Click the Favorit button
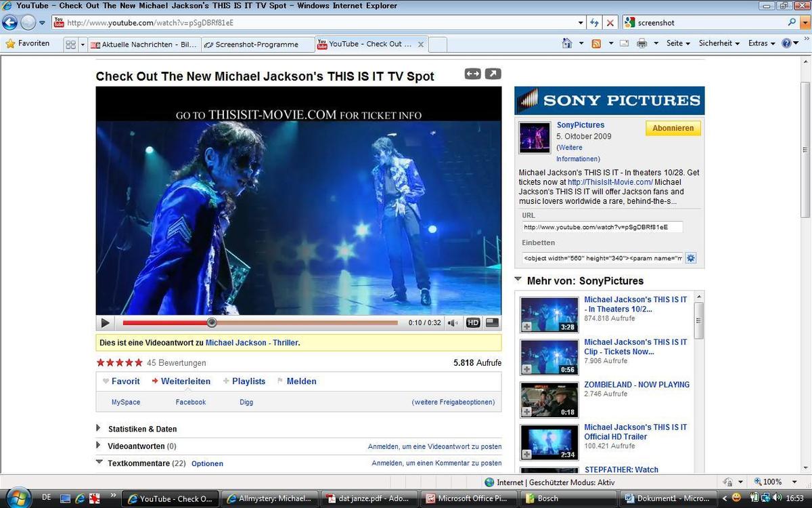 (x=121, y=381)
